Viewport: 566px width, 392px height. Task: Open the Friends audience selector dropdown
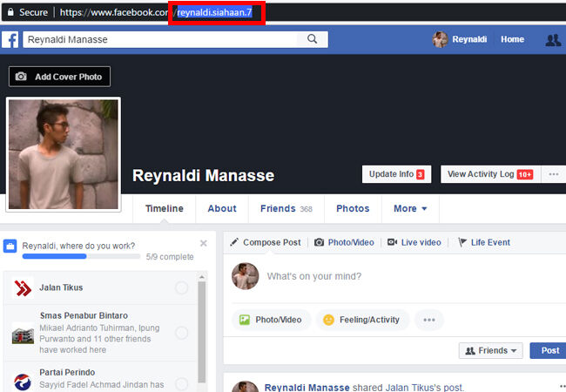point(490,350)
